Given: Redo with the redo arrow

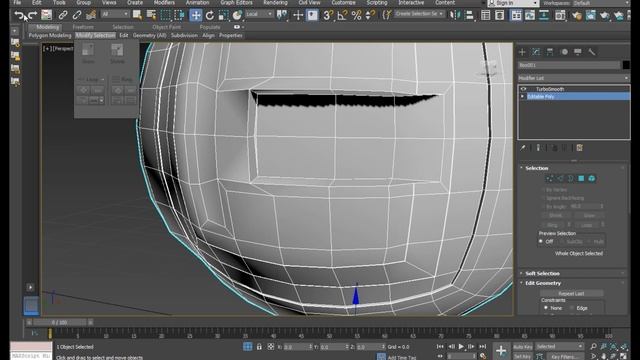Looking at the screenshot, I should pyautogui.click(x=32, y=16).
